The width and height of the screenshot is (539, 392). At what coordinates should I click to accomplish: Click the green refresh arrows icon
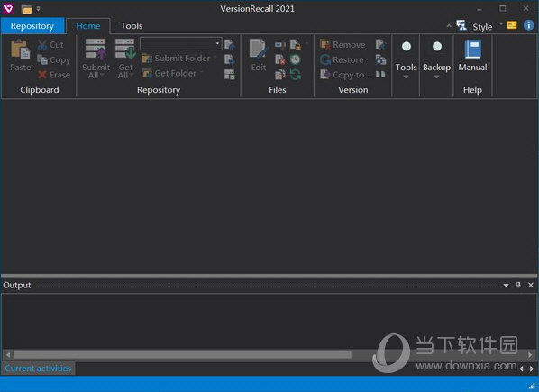[x=296, y=75]
